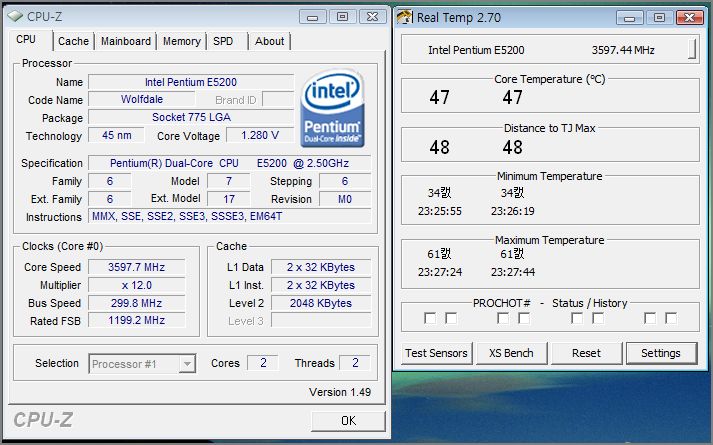713x445 pixels.
Task: Click the Core Voltage value '1.280 V'
Action: (260, 135)
